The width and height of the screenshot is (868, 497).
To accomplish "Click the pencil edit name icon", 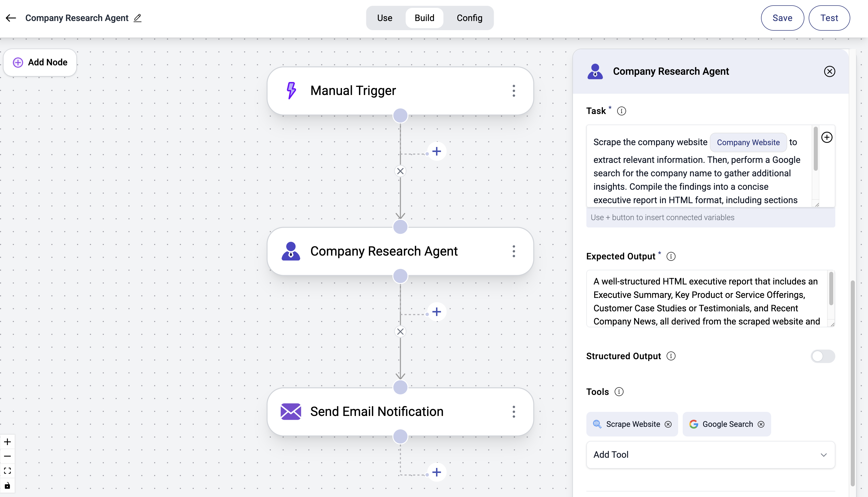I will (x=137, y=18).
